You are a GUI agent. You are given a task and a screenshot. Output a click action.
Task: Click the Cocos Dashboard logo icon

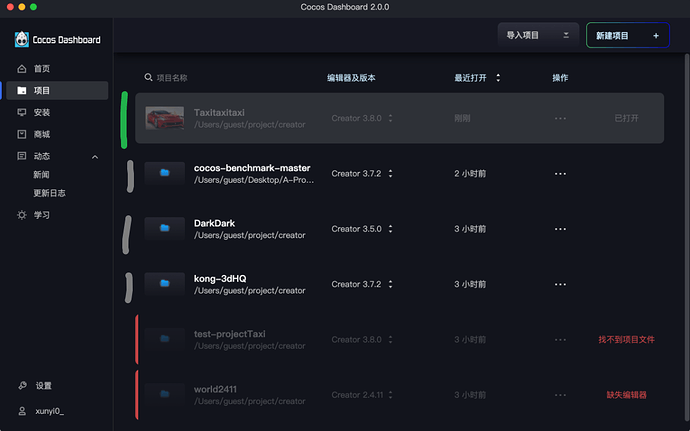[x=22, y=40]
